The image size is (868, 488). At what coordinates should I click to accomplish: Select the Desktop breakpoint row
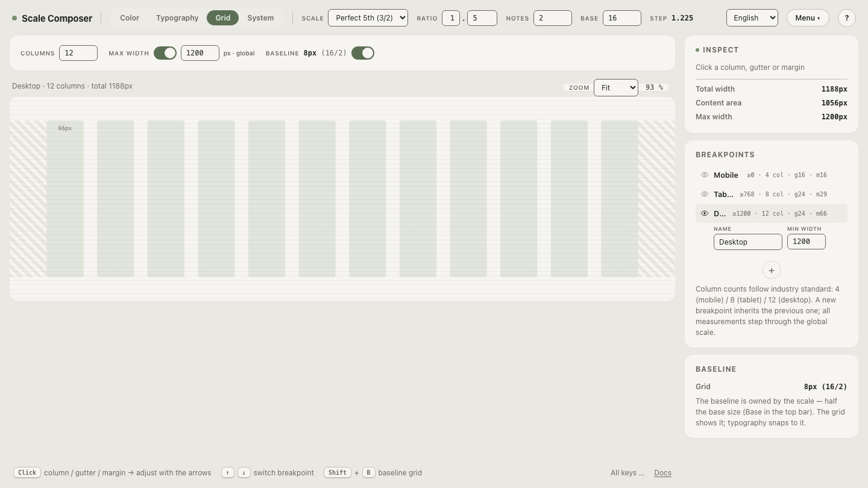pos(772,213)
